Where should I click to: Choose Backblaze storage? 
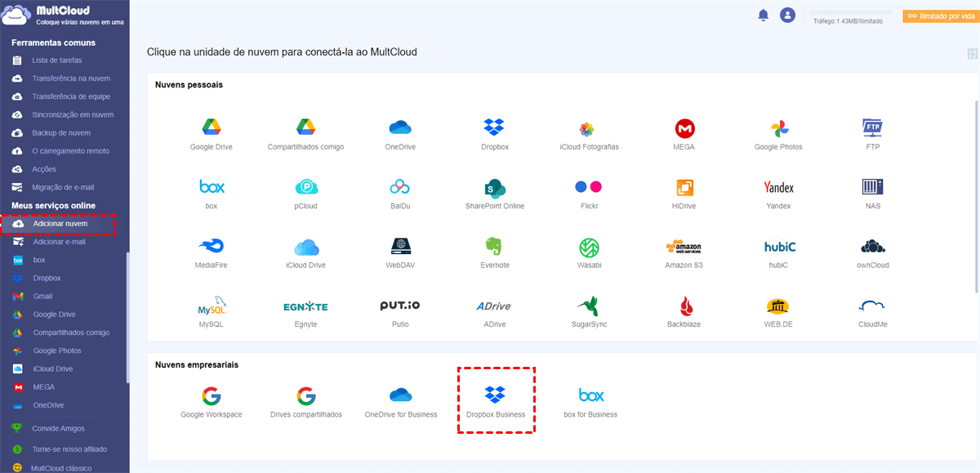[x=686, y=306]
